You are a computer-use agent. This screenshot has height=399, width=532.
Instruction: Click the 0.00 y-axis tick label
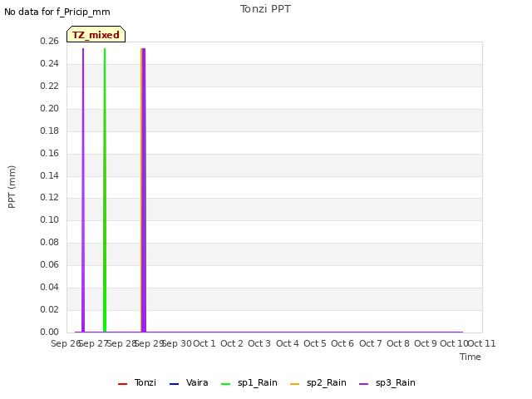pos(50,332)
